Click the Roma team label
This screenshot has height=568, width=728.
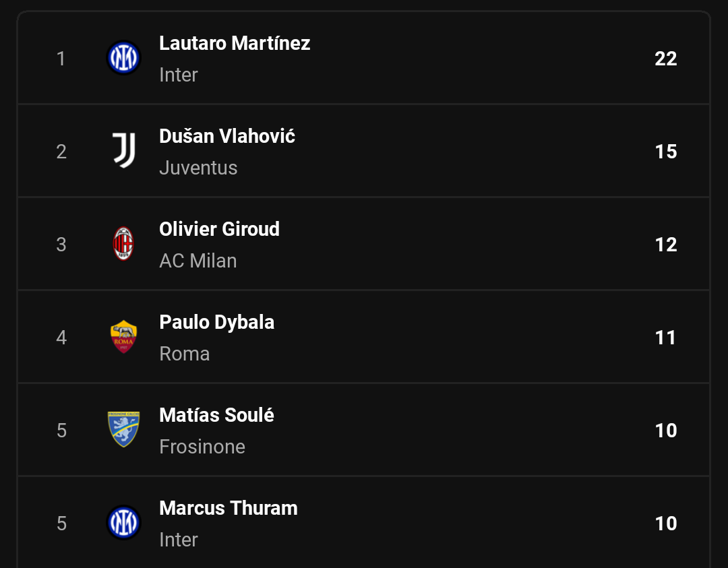pyautogui.click(x=184, y=354)
